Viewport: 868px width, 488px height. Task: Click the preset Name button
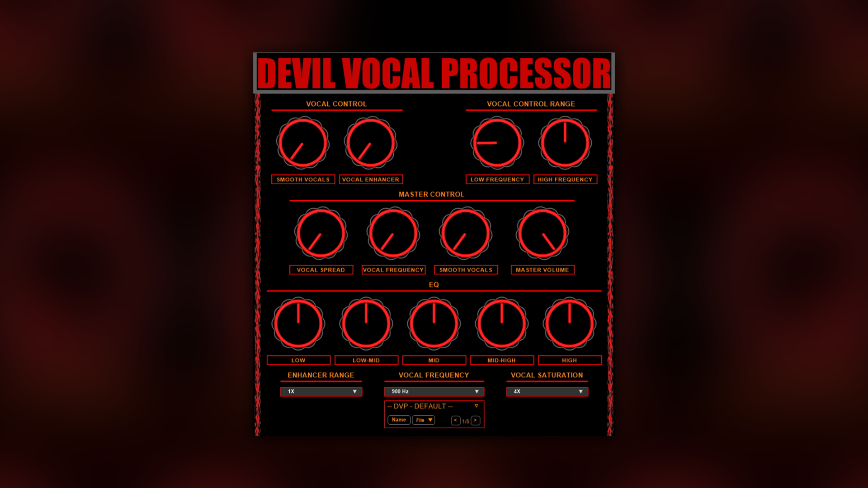point(399,420)
